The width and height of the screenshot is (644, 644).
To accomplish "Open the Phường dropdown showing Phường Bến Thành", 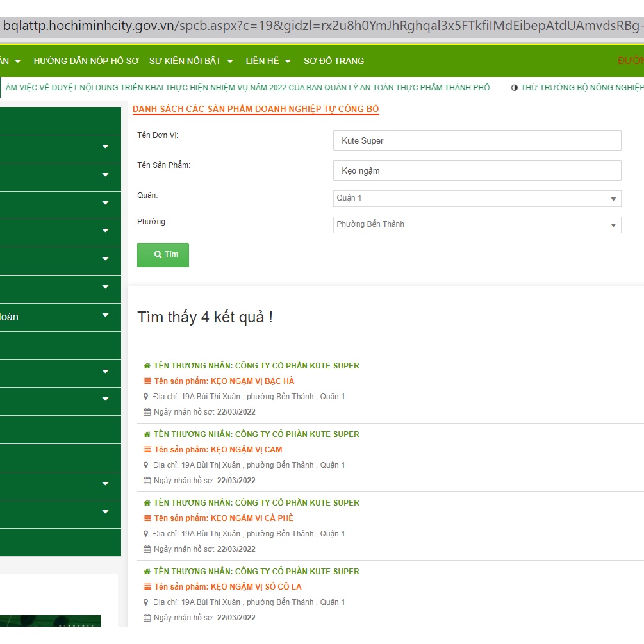I will click(x=477, y=225).
